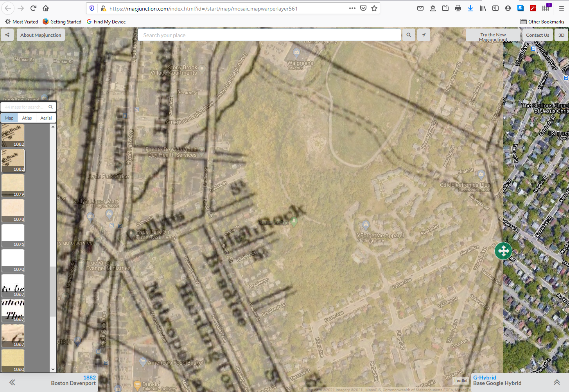569x392 pixels.
Task: Click the magnifier in the maps search box
Action: tap(50, 107)
